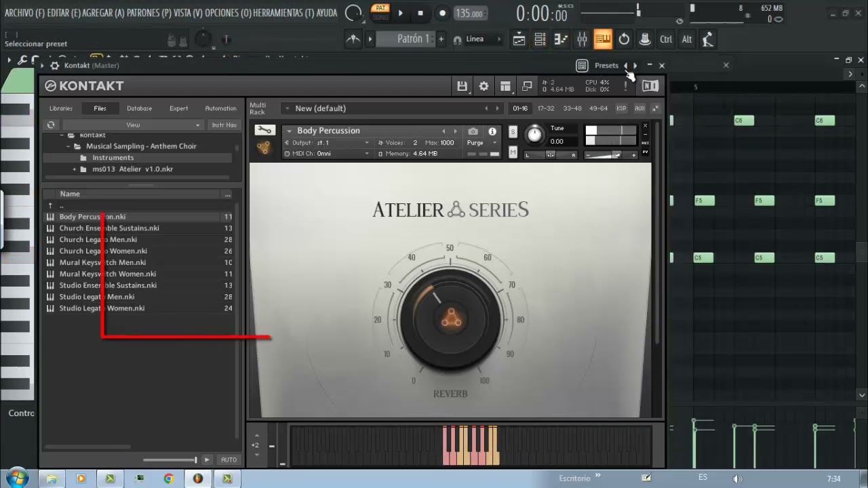The image size is (868, 488).
Task: Open the browser View dropdown
Action: coord(133,125)
